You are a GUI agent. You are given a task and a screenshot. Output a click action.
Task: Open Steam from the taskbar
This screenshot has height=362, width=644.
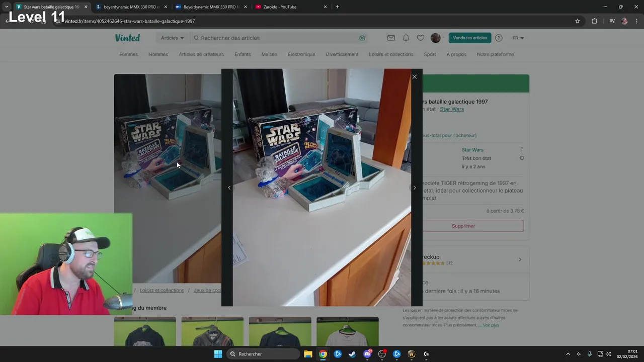[x=352, y=354]
